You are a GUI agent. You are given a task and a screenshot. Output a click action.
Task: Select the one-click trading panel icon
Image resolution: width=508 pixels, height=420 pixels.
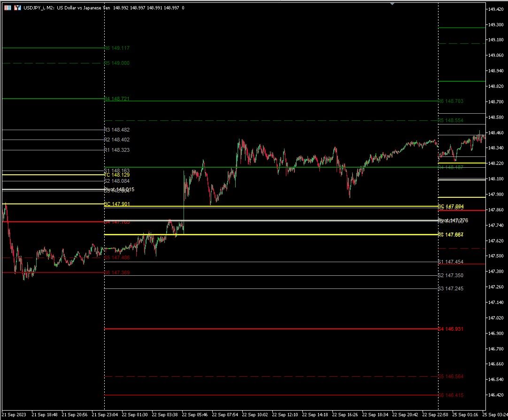17,8
